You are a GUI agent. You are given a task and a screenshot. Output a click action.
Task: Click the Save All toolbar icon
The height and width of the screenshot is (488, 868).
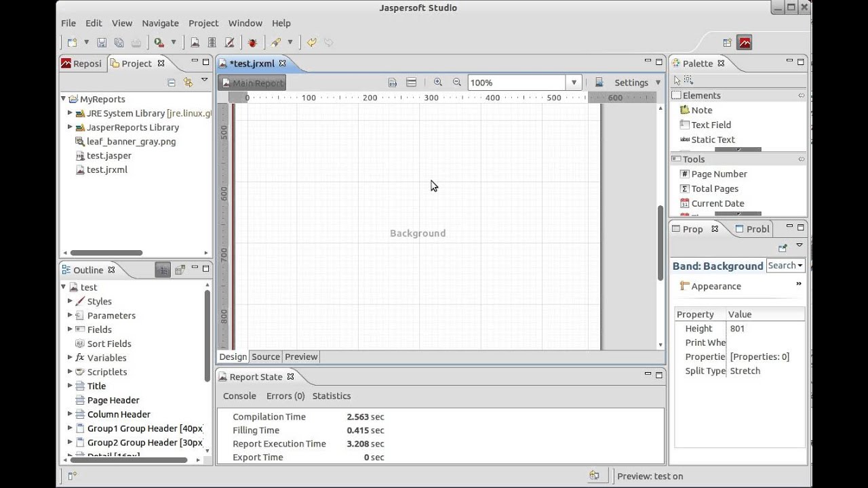(x=119, y=43)
